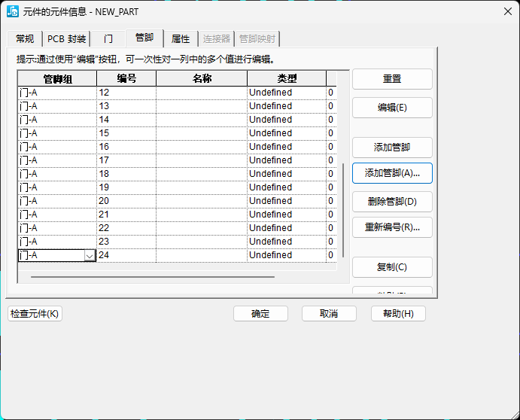Select the 名称 cell for pin 18
Image resolution: width=520 pixels, height=420 pixels.
point(202,174)
